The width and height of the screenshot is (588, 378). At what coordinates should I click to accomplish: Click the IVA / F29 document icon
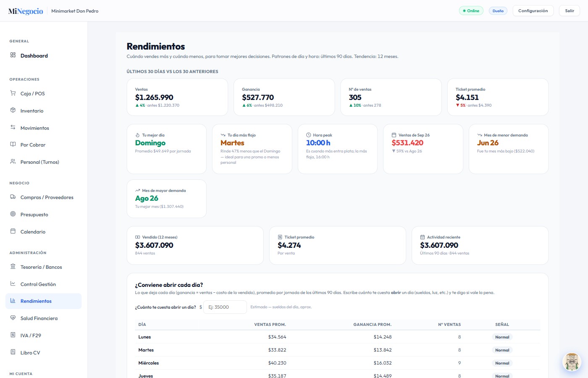[x=13, y=335]
